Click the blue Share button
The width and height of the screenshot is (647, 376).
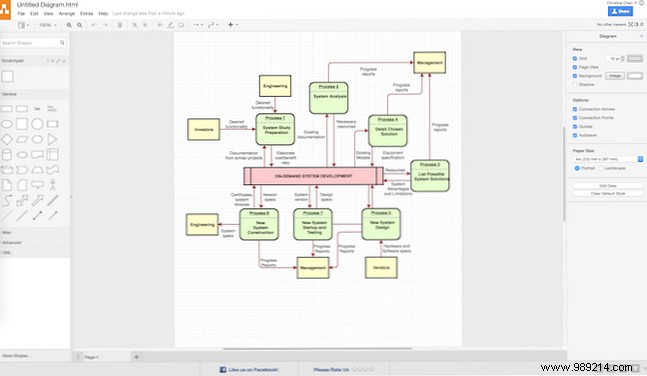620,11
